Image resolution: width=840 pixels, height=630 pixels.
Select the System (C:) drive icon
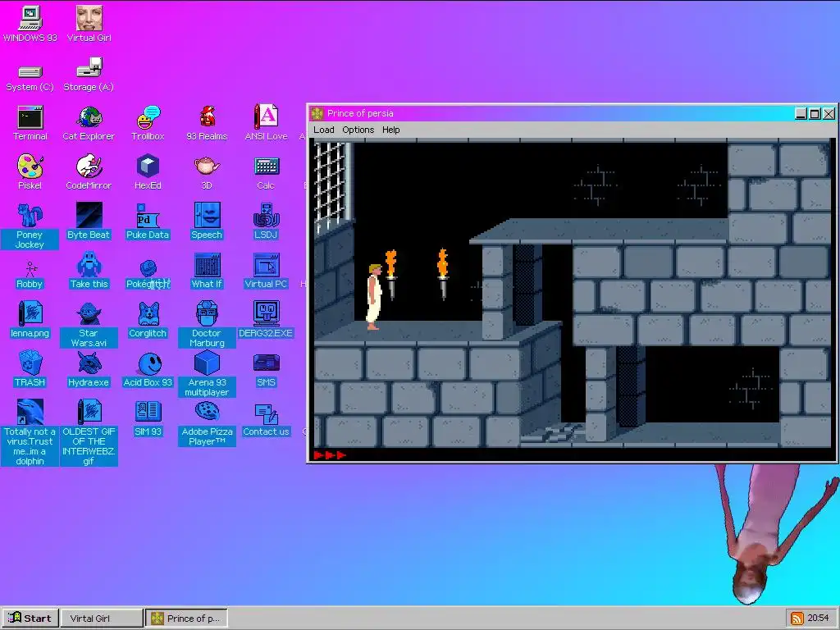30,78
